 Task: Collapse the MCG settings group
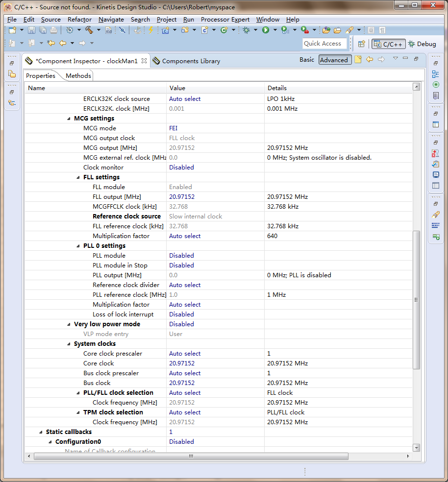coord(69,119)
